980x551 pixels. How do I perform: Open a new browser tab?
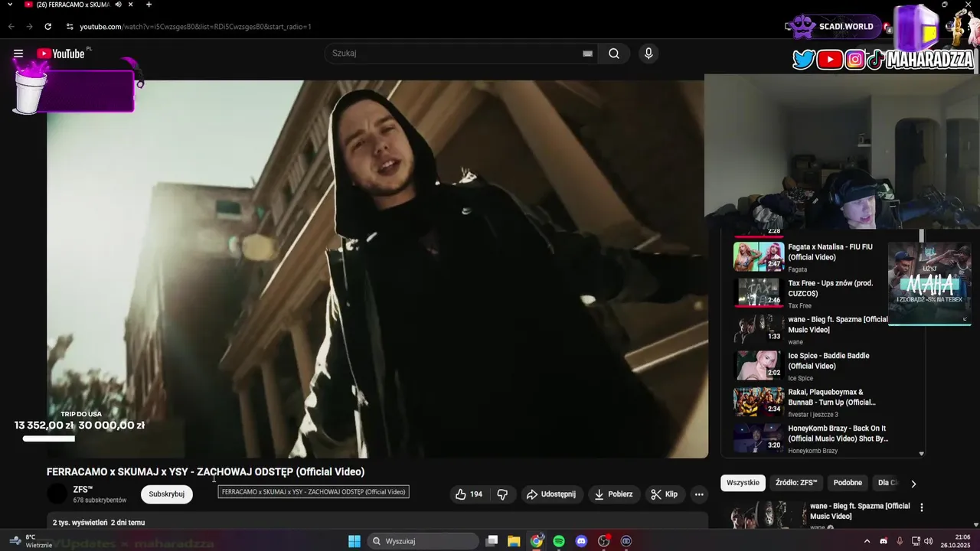click(x=149, y=5)
